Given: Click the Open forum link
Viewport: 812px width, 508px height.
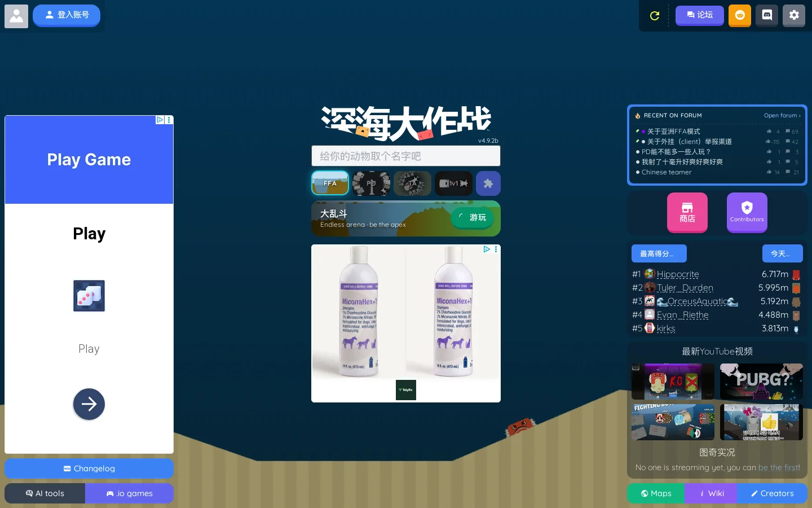Looking at the screenshot, I should point(782,116).
